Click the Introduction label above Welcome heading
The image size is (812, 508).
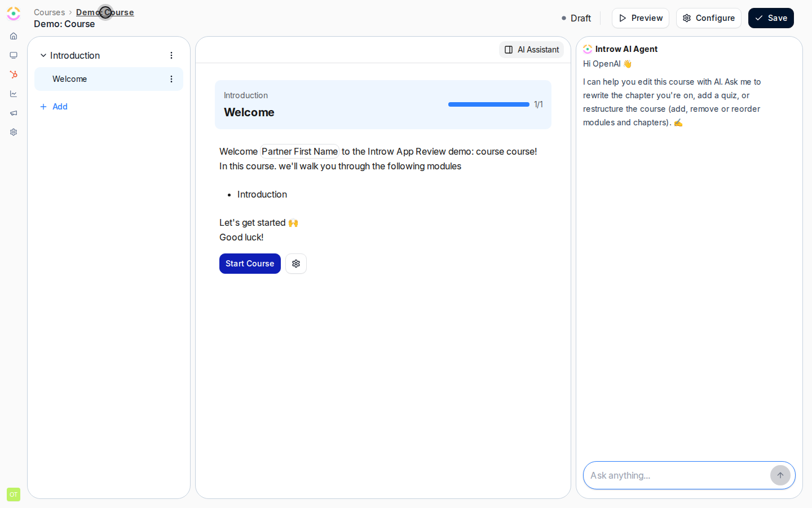click(x=246, y=95)
